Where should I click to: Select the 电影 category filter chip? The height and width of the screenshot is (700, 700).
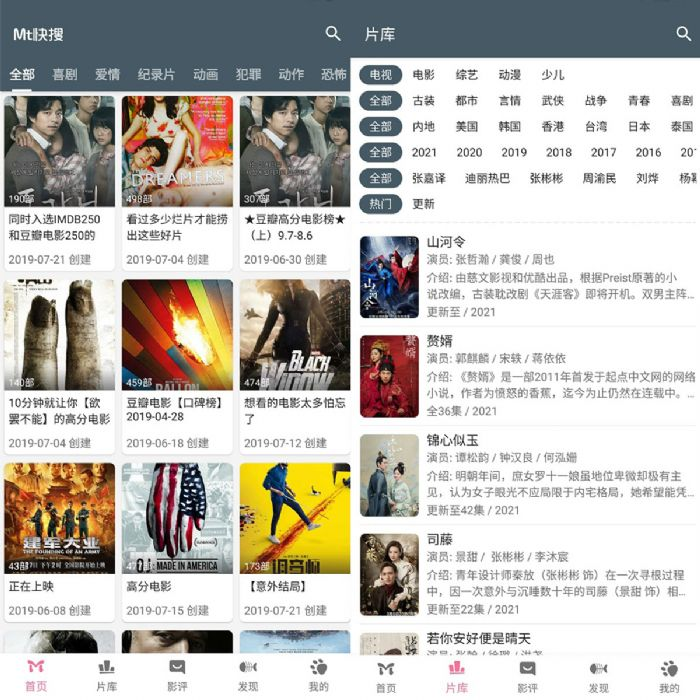click(x=423, y=75)
